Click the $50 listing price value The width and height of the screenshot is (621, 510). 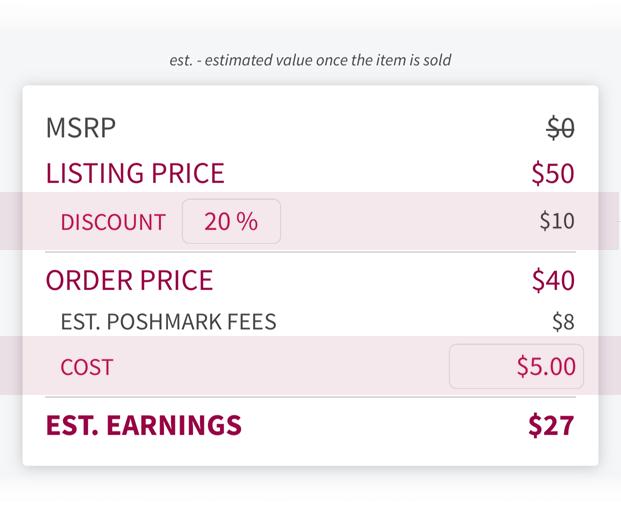pyautogui.click(x=553, y=173)
